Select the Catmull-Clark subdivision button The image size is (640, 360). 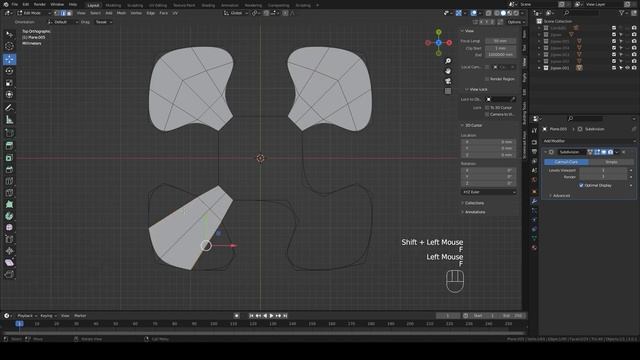point(566,162)
